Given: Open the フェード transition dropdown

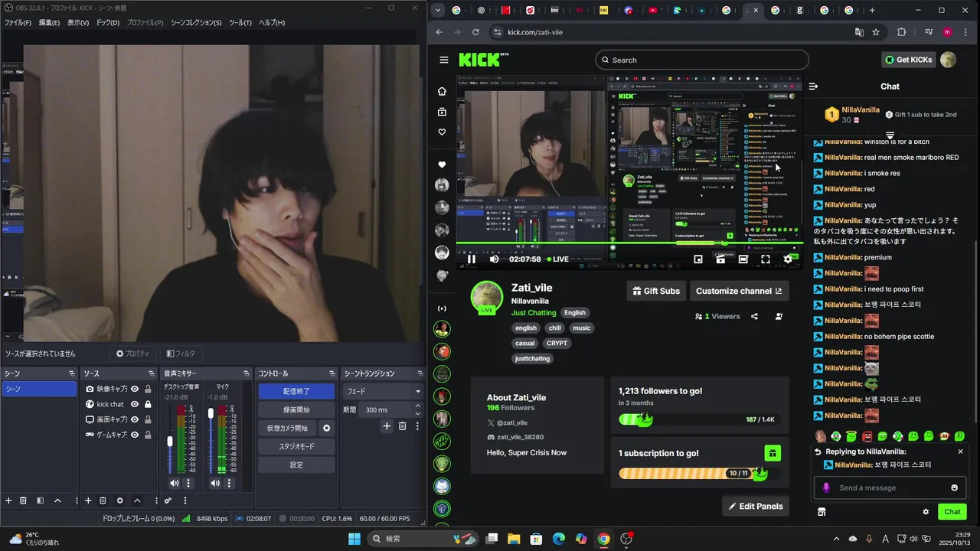Looking at the screenshot, I should [383, 391].
